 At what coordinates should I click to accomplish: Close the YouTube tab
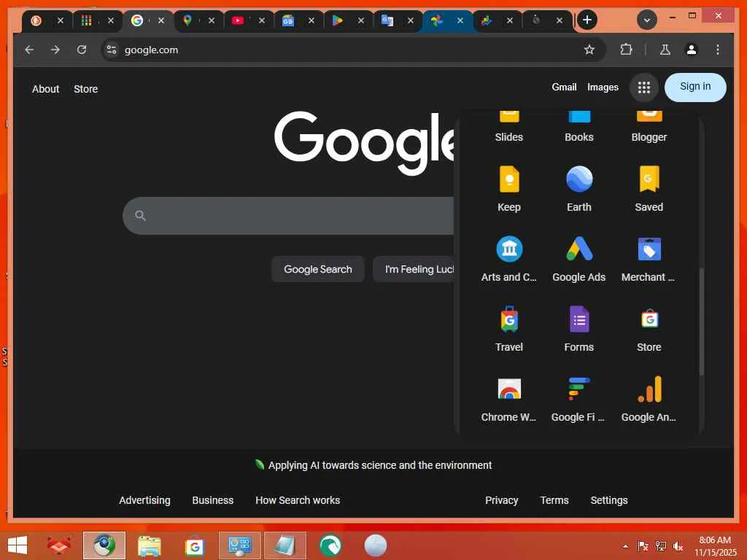pos(262,20)
